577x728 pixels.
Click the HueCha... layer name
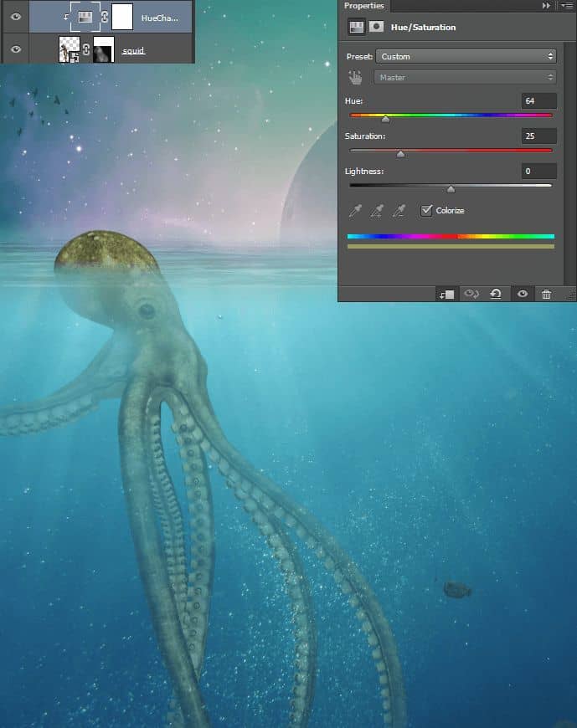[x=159, y=18]
